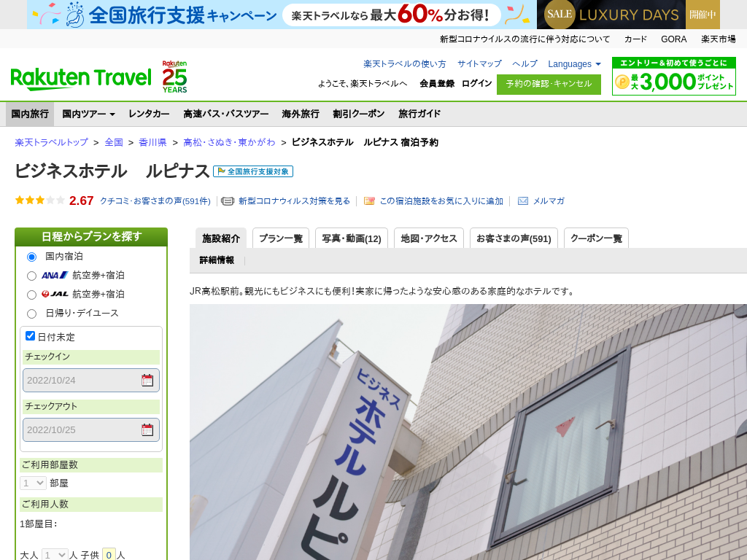Screen dimensions: 747x560
Task: Click the add-to-favorites icon
Action: pos(369,201)
